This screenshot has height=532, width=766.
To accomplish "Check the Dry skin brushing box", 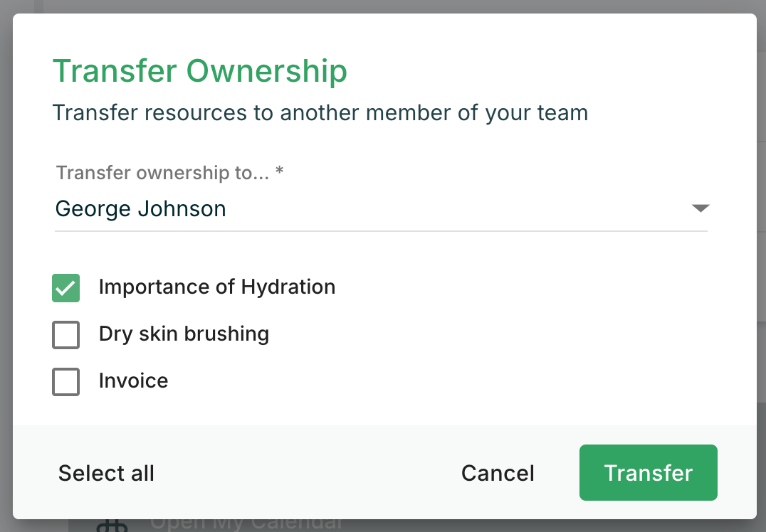I will coord(65,334).
